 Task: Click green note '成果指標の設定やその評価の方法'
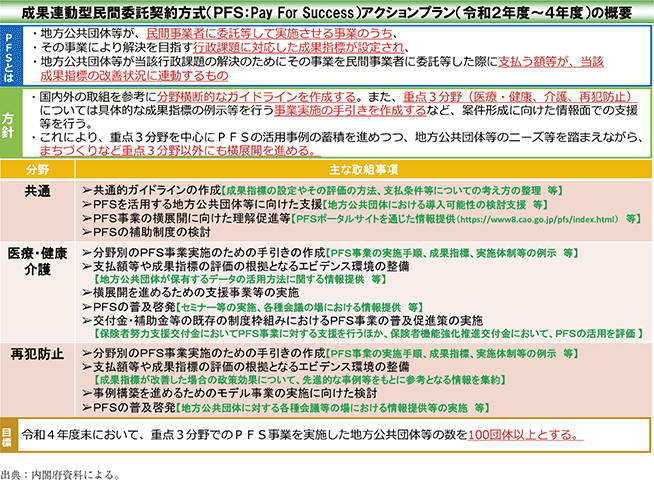(392, 191)
